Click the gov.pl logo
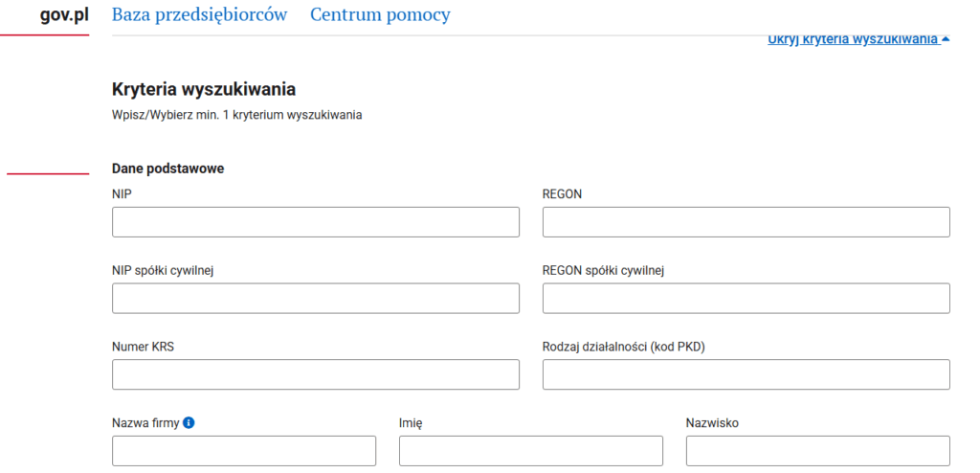 [64, 15]
